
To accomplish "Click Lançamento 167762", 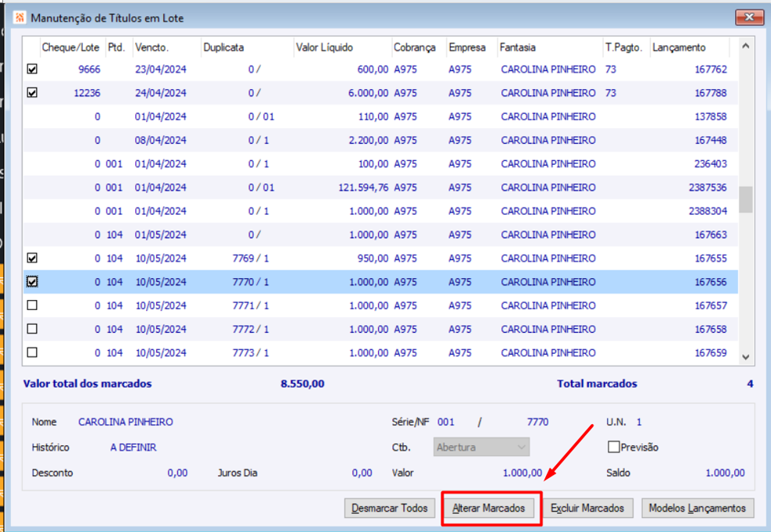I will pyautogui.click(x=711, y=70).
